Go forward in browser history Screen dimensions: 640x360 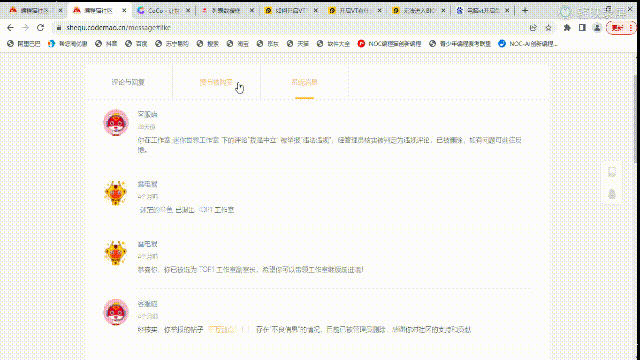pyautogui.click(x=25, y=28)
